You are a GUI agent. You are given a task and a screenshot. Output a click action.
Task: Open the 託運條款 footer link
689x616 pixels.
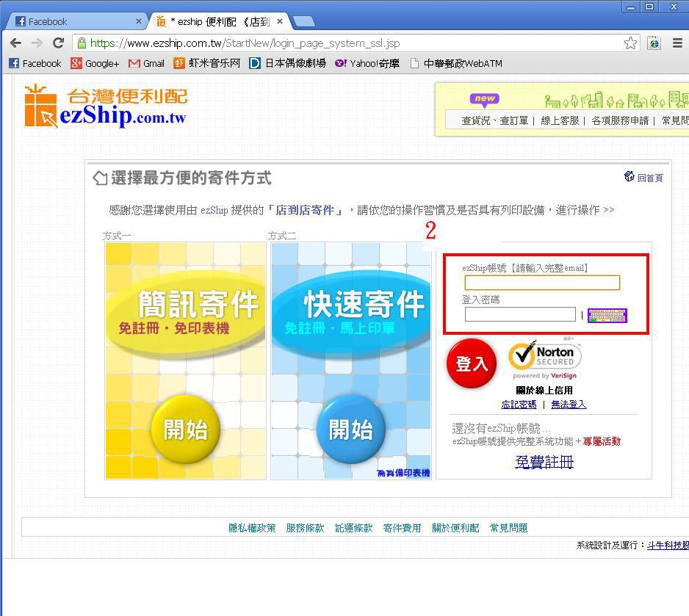pos(354,528)
